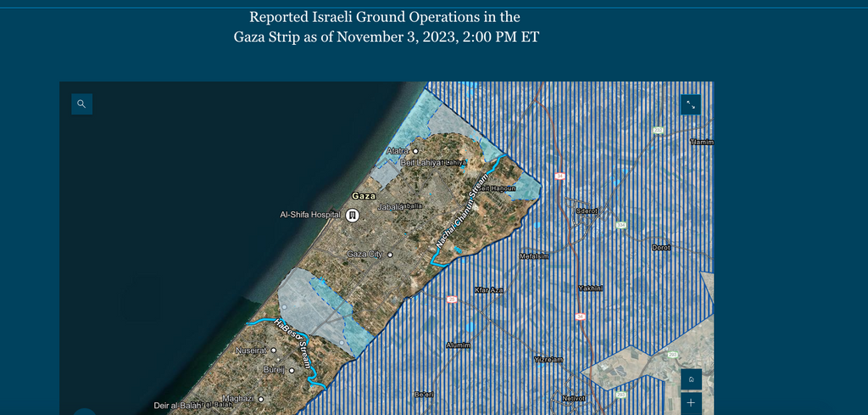Reset map to home extent
The width and height of the screenshot is (868, 415).
coord(691,379)
